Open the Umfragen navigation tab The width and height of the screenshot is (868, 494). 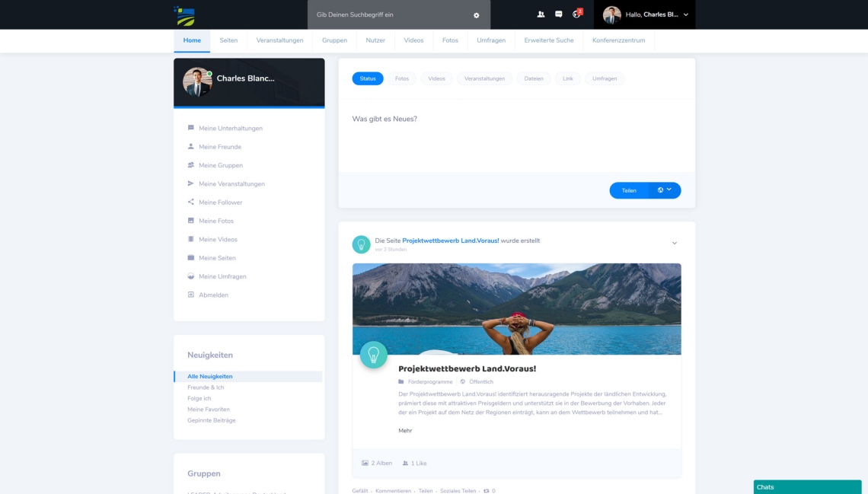tap(491, 40)
